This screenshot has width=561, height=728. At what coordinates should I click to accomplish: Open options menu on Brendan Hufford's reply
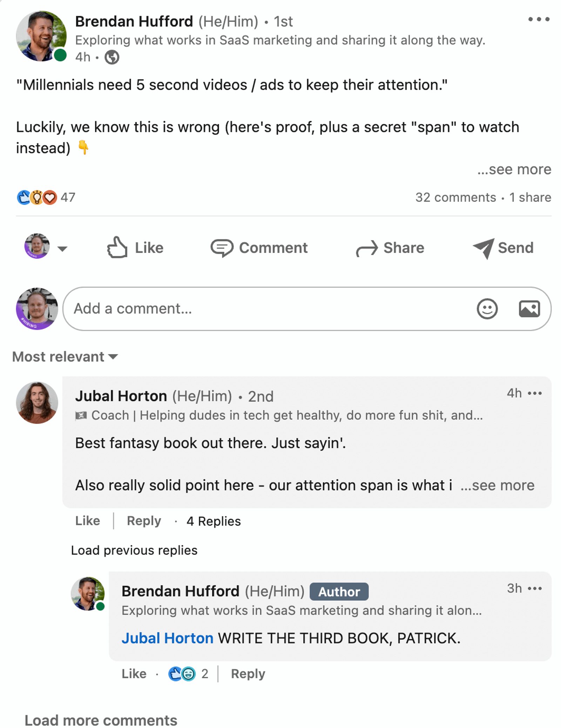tap(535, 588)
